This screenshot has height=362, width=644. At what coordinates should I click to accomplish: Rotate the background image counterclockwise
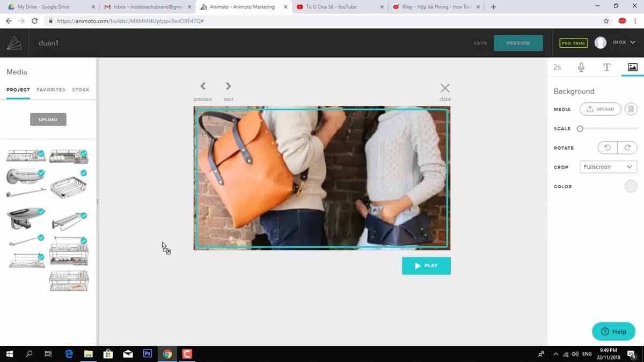607,147
